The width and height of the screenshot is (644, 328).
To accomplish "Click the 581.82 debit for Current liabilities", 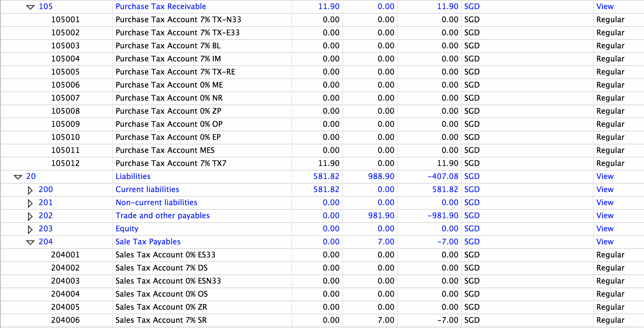I will (x=326, y=189).
